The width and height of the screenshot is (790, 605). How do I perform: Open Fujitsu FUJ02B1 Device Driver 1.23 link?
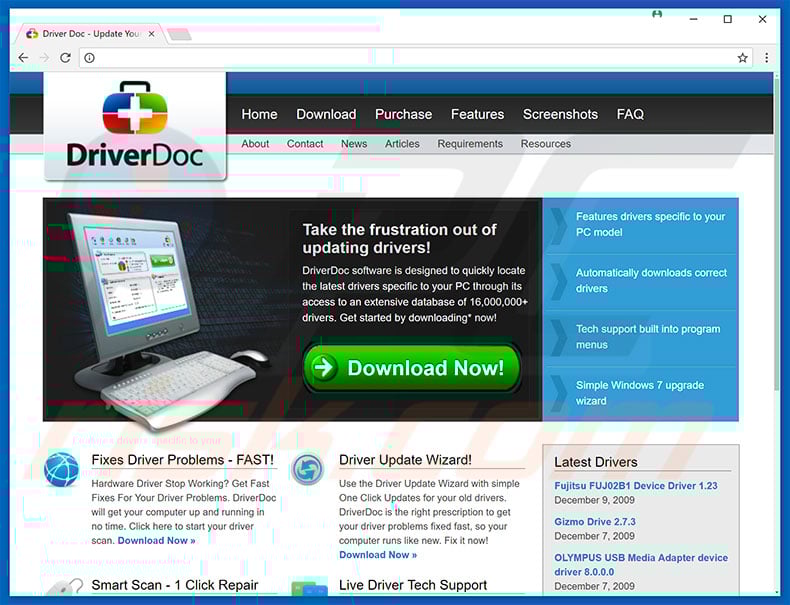click(636, 486)
